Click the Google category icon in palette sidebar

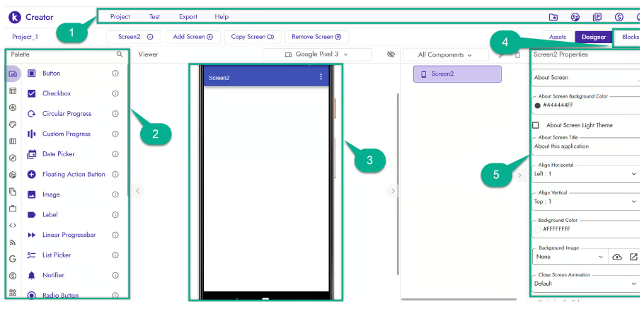13,259
